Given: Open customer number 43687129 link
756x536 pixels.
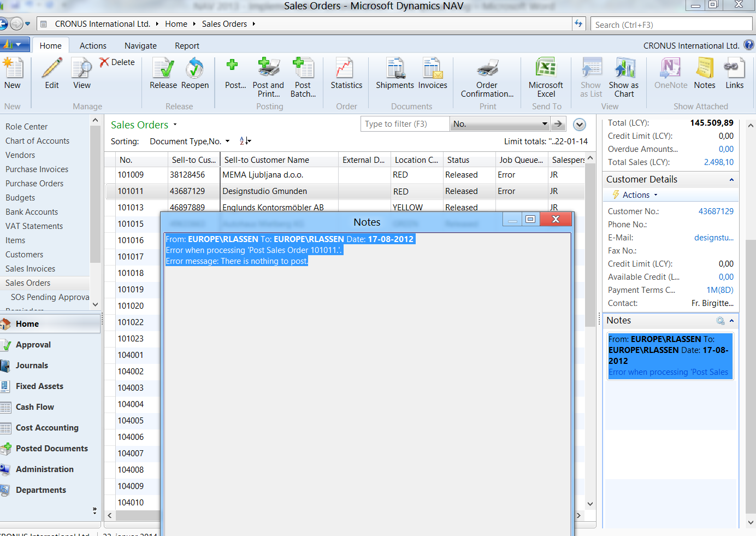Looking at the screenshot, I should point(716,211).
